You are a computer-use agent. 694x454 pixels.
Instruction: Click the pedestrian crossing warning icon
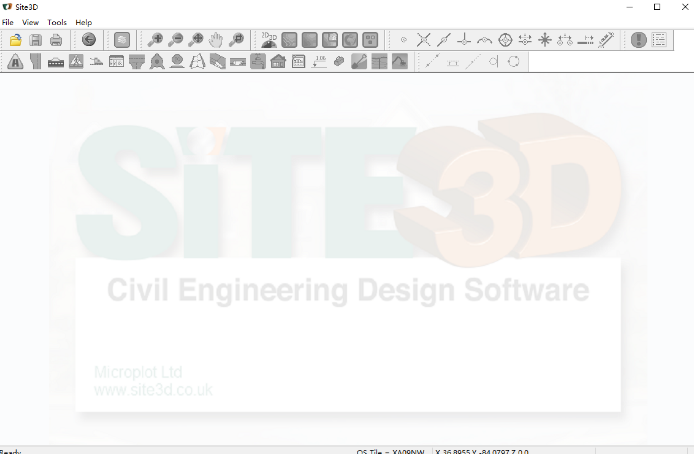coord(76,62)
